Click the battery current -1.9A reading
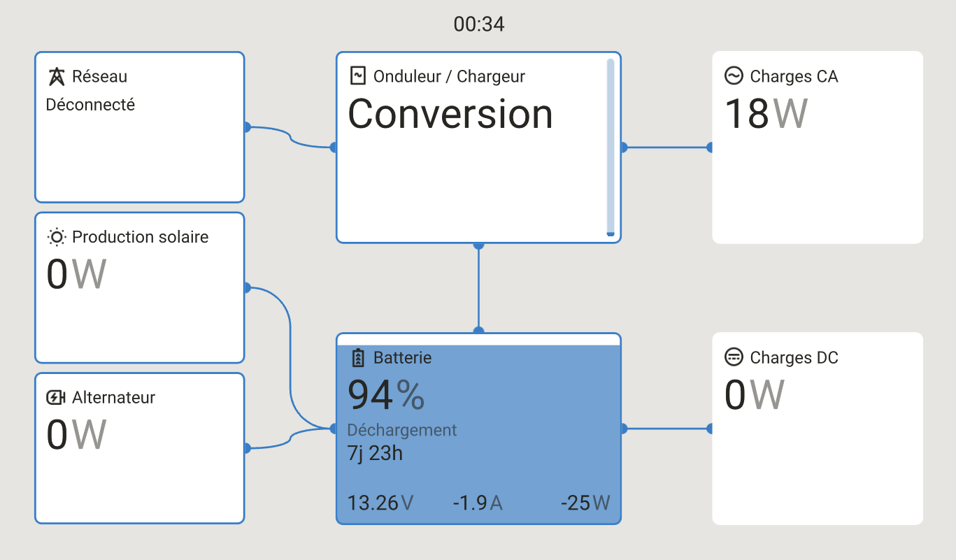The image size is (956, 560). tap(477, 503)
